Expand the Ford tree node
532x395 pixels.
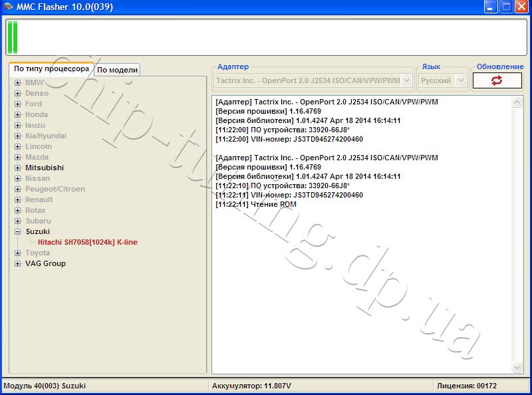click(x=18, y=104)
